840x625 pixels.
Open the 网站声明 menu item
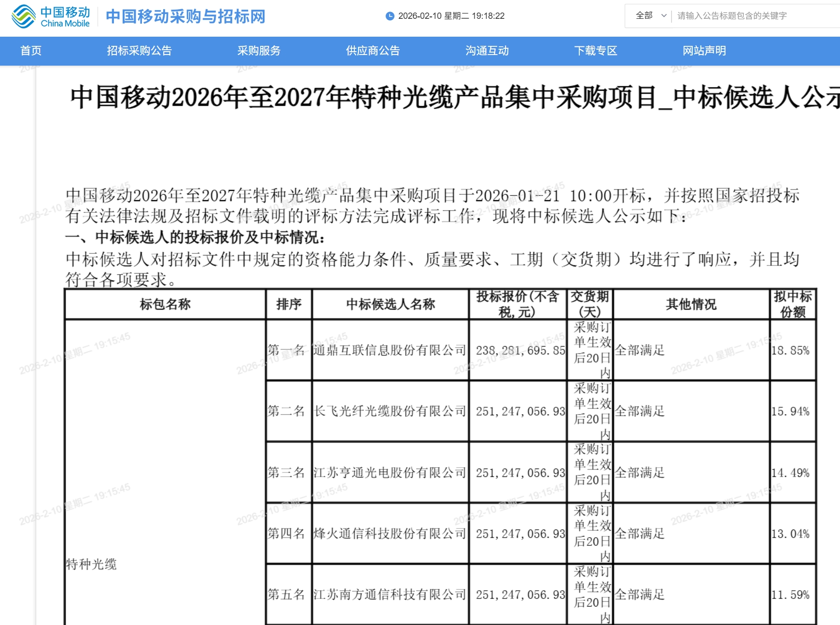(x=704, y=51)
